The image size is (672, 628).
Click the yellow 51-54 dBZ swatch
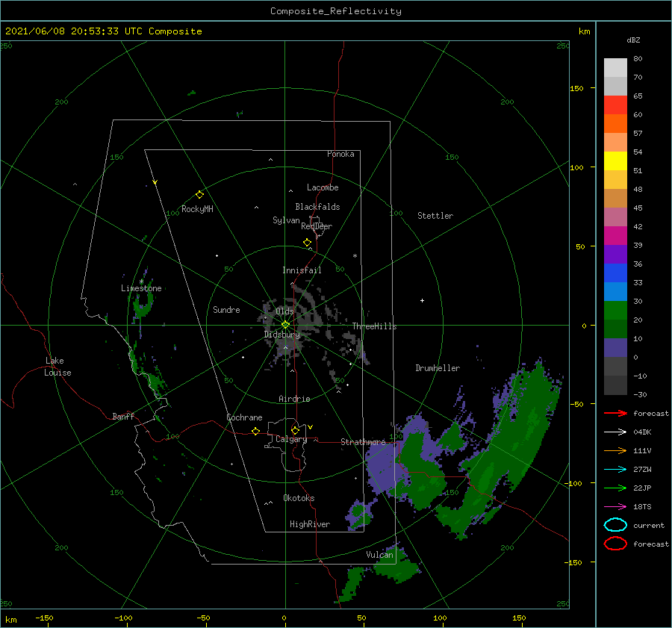pyautogui.click(x=615, y=161)
